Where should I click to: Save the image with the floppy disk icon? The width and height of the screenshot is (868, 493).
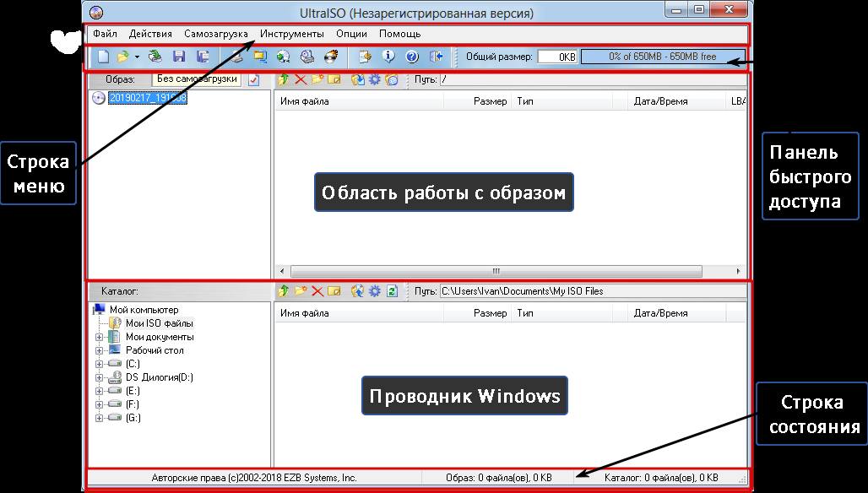179,57
